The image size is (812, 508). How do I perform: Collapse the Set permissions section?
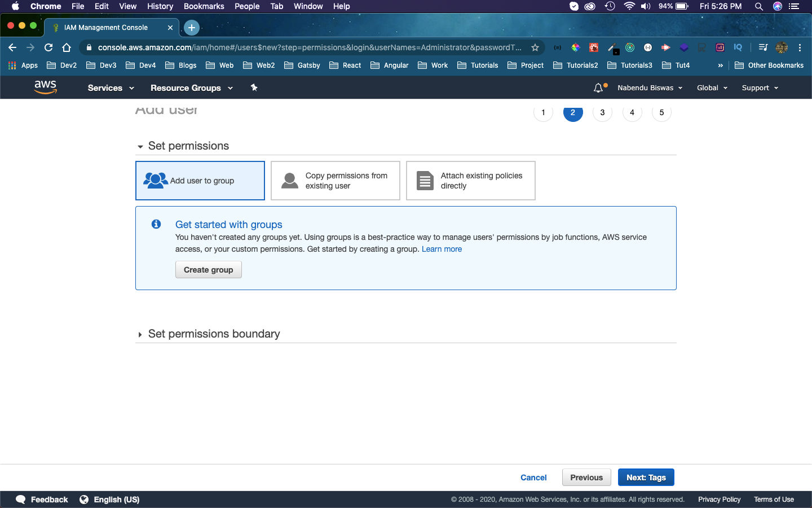140,147
